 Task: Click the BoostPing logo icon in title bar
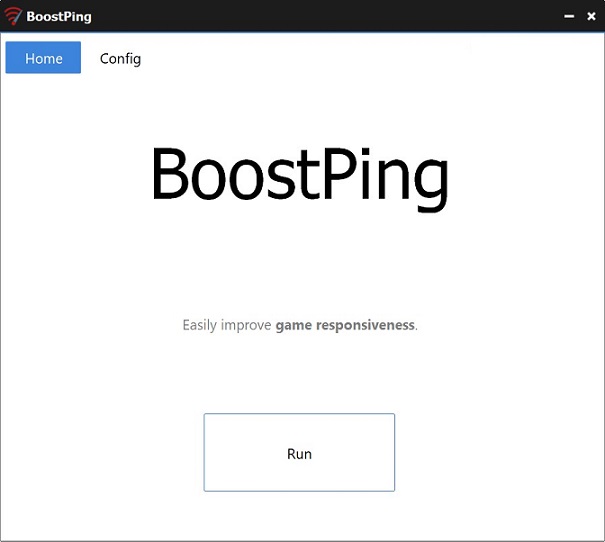pyautogui.click(x=13, y=16)
